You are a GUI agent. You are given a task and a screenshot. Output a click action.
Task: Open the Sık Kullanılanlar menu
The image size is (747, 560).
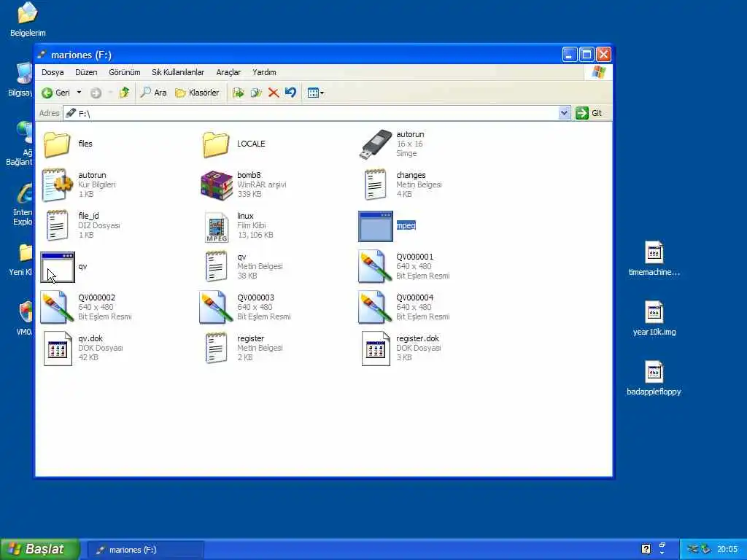[x=178, y=72]
